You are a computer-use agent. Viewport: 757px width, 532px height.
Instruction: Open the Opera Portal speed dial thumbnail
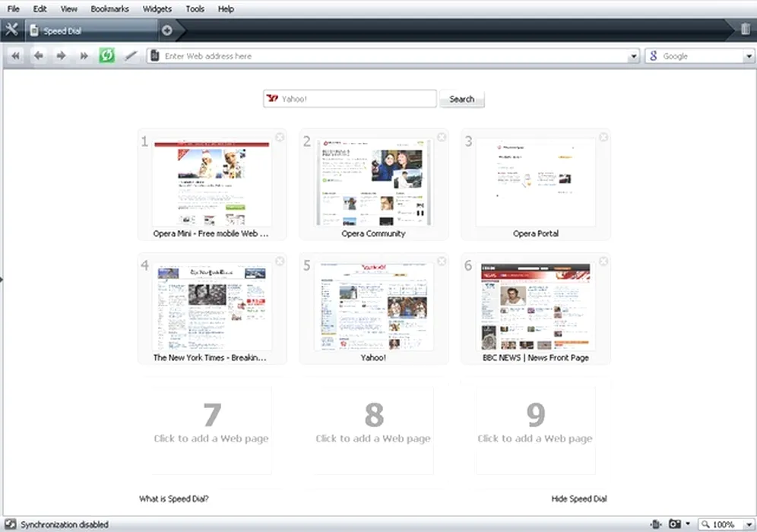535,183
